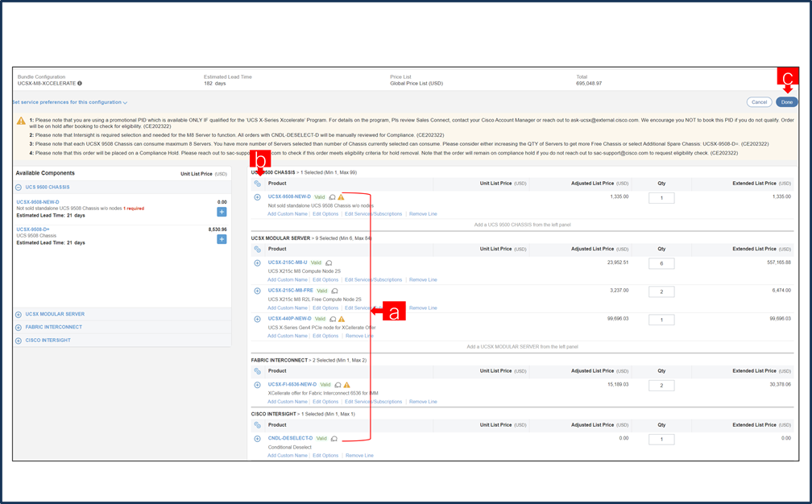This screenshot has width=812, height=504.
Task: Click Remove Line under UCSX-215C-M8-U
Action: click(x=423, y=280)
